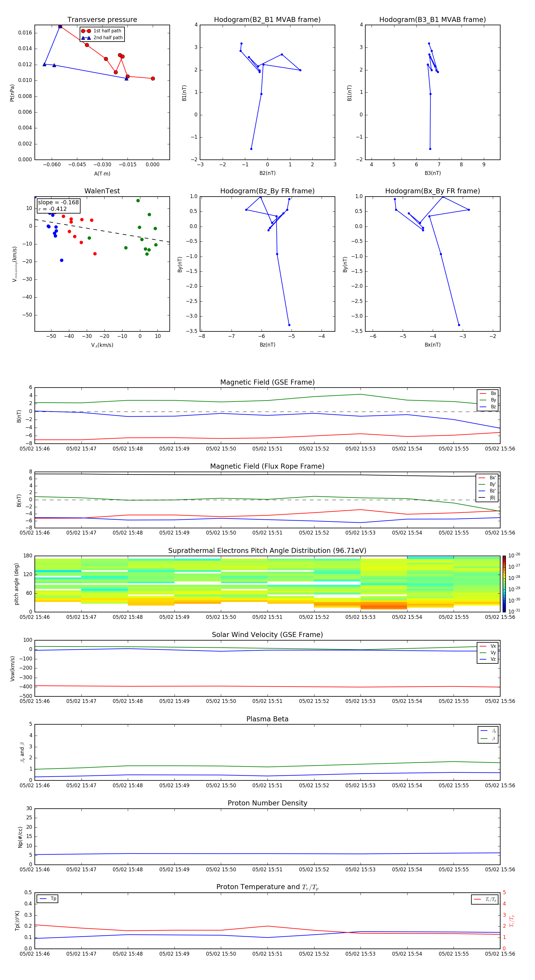Click the 'Tp' legend entry
Screen dimensions: 535x980
48,899
